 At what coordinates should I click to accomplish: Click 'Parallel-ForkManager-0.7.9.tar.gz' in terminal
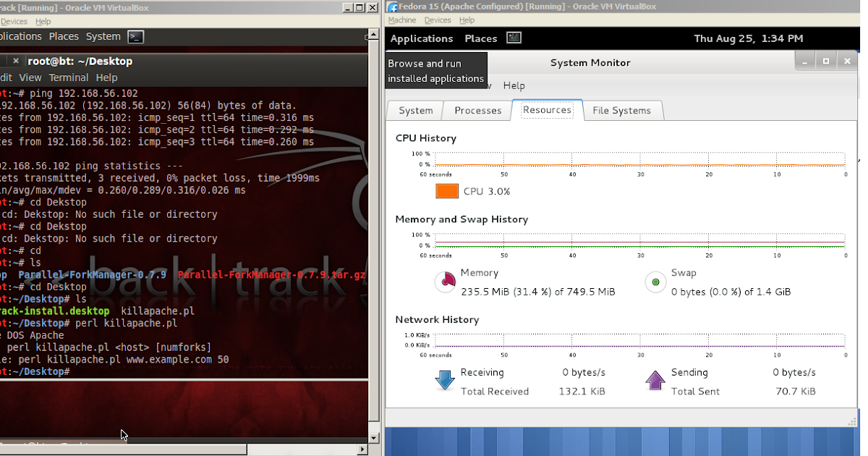272,275
